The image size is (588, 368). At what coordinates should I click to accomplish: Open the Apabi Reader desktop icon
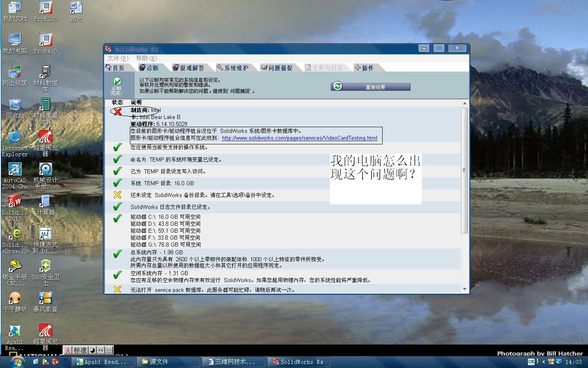click(15, 337)
